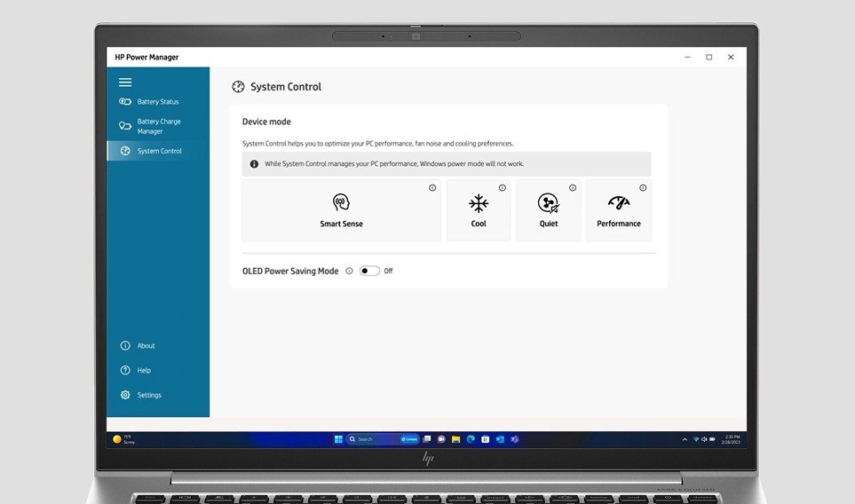The width and height of the screenshot is (855, 504).
Task: Click the volume speaker tray icon
Action: [x=704, y=439]
